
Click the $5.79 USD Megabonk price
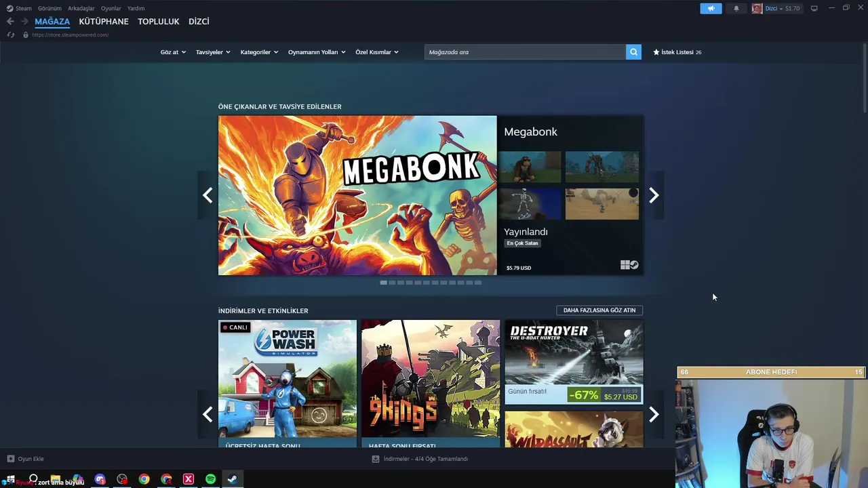point(519,268)
